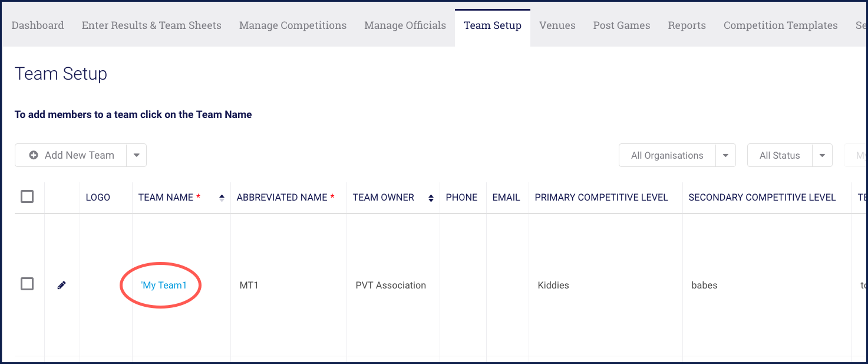Open the 'My Team1 team link
Viewport: 868px width, 364px height.
click(164, 285)
